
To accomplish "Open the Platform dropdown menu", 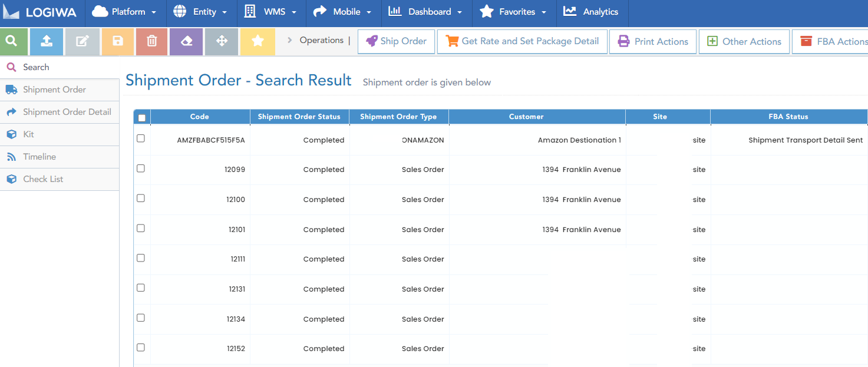I will point(125,12).
